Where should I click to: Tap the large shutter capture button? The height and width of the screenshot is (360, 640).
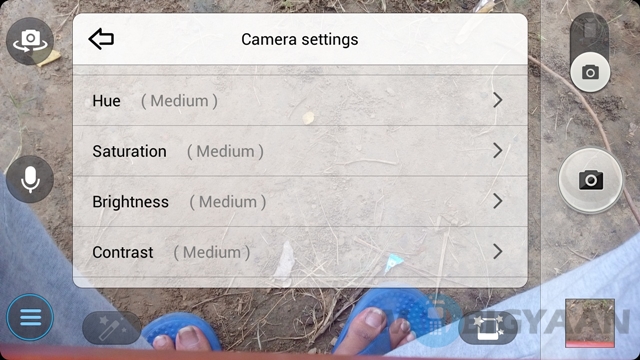point(590,180)
